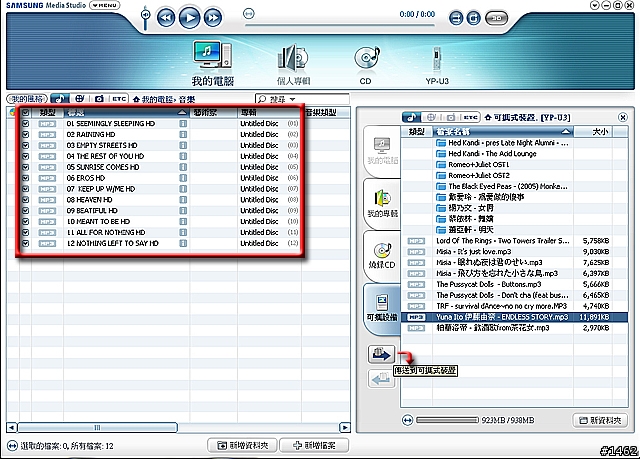Select ETC filter in device panel
640x459 pixels.
[470, 118]
